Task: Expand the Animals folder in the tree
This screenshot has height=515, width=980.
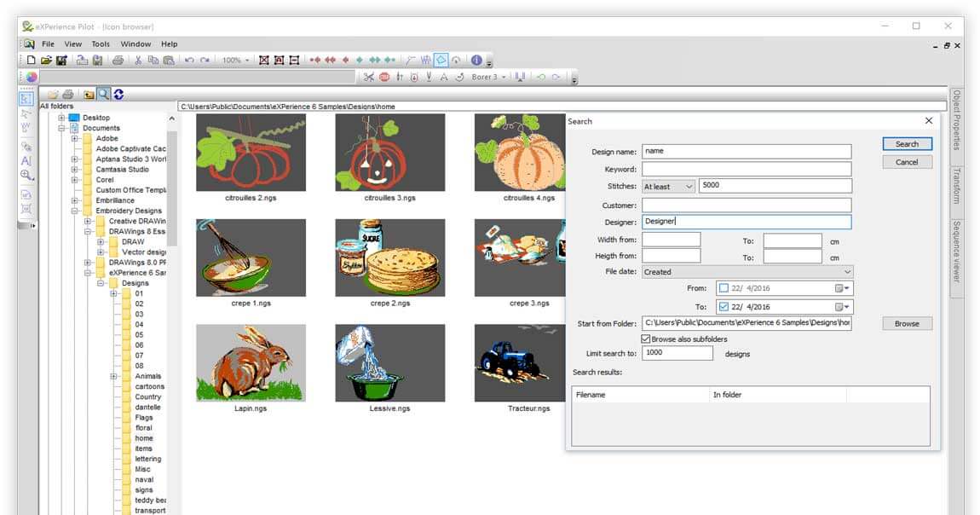Action: (x=113, y=375)
